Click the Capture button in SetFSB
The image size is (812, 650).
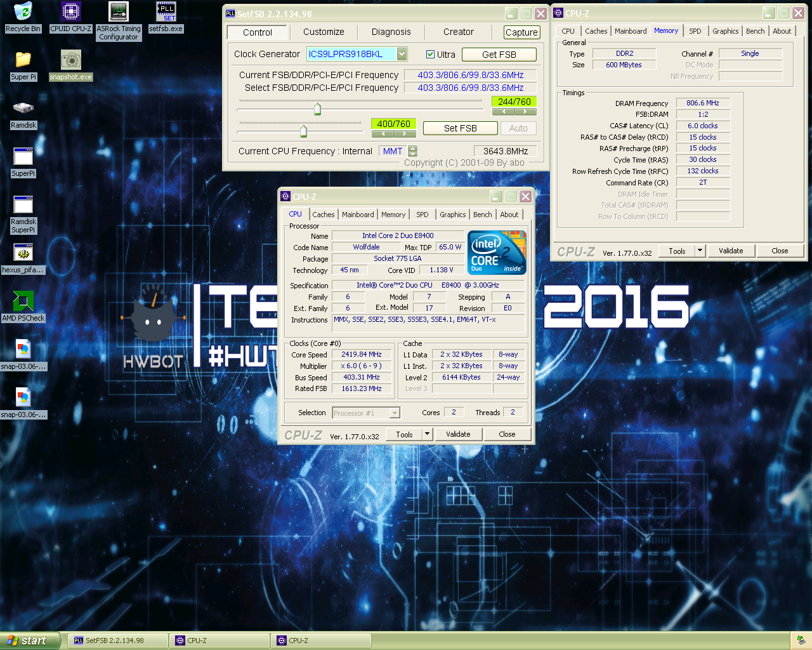coord(521,32)
